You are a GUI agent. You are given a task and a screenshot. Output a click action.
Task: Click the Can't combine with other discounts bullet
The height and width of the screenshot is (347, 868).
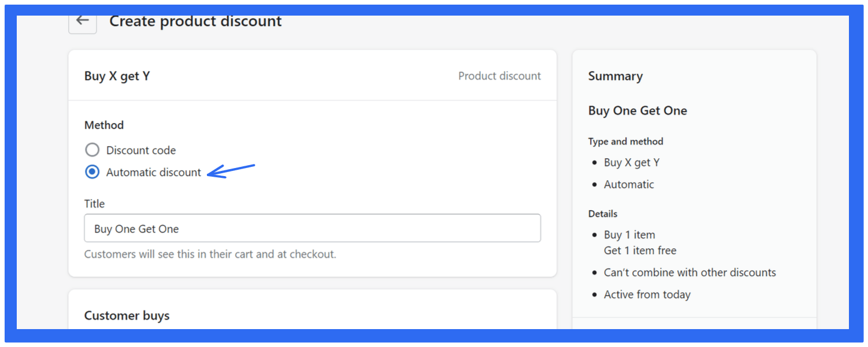click(x=689, y=272)
